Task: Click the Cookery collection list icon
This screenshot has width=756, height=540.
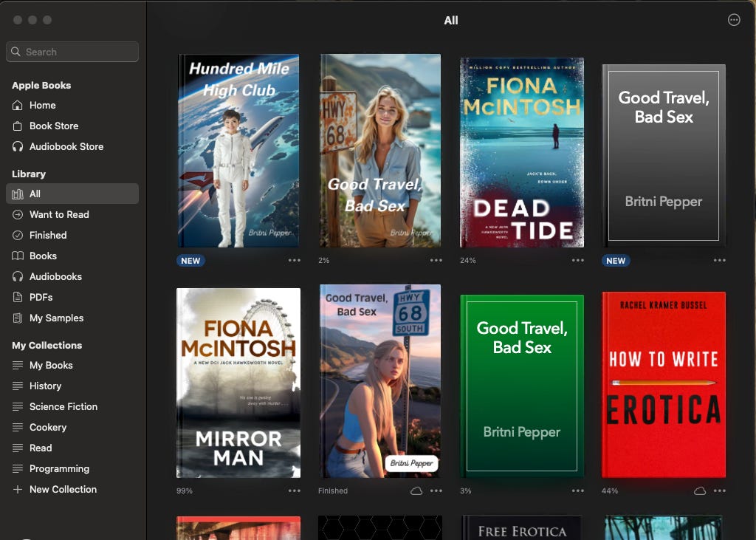Action: point(18,428)
